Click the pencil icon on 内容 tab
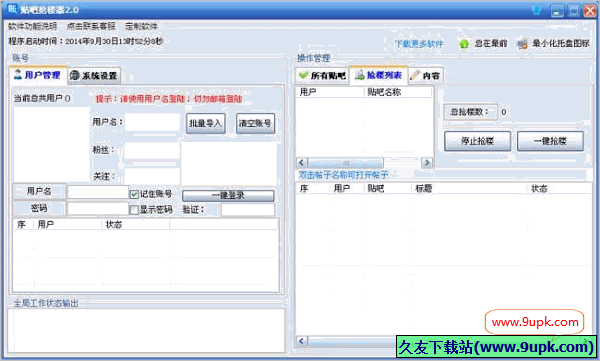 tap(414, 75)
